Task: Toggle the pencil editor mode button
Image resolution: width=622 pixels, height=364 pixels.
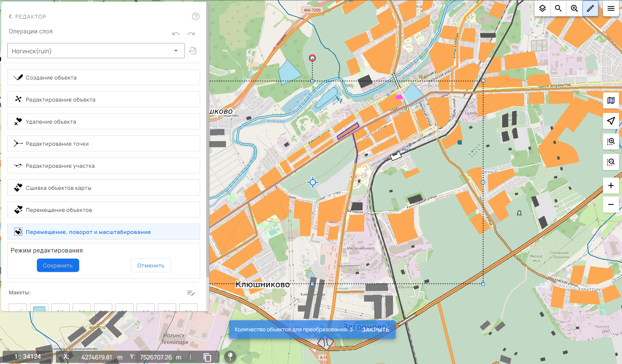Action: [590, 8]
